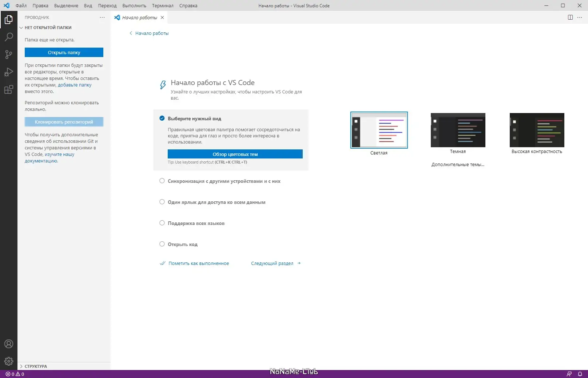Viewport: 588px width, 378px height.
Task: Open Дополнительные темы... link
Action: pyautogui.click(x=458, y=165)
